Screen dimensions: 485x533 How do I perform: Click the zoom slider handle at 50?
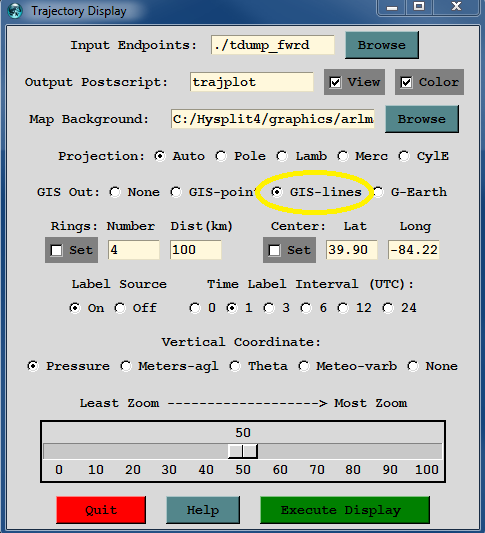tap(243, 451)
